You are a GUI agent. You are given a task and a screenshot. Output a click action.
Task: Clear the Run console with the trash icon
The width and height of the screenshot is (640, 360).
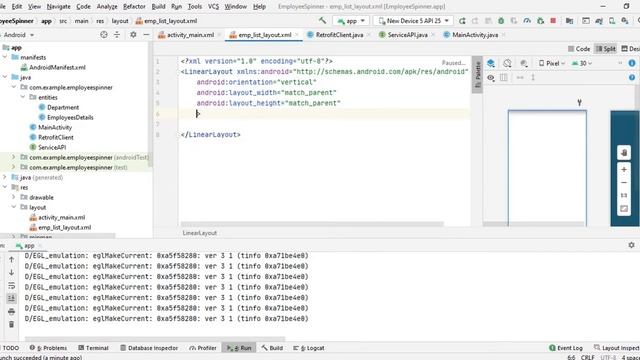click(11, 324)
